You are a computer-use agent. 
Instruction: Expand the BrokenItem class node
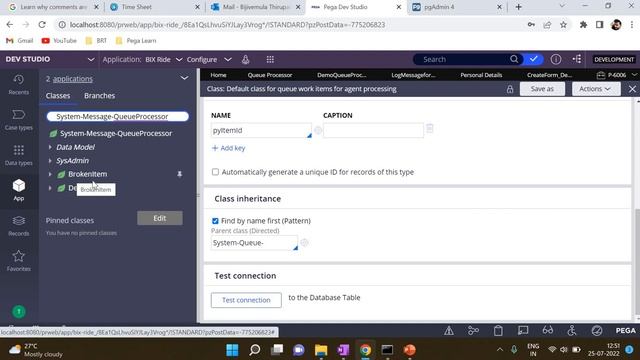coord(50,174)
